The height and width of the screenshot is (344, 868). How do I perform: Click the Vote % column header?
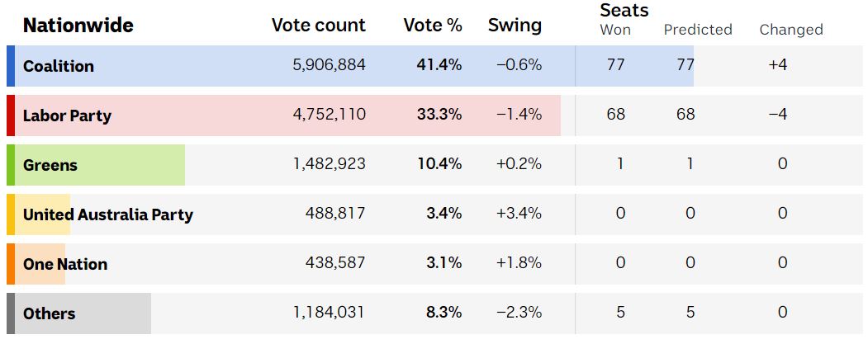click(433, 26)
